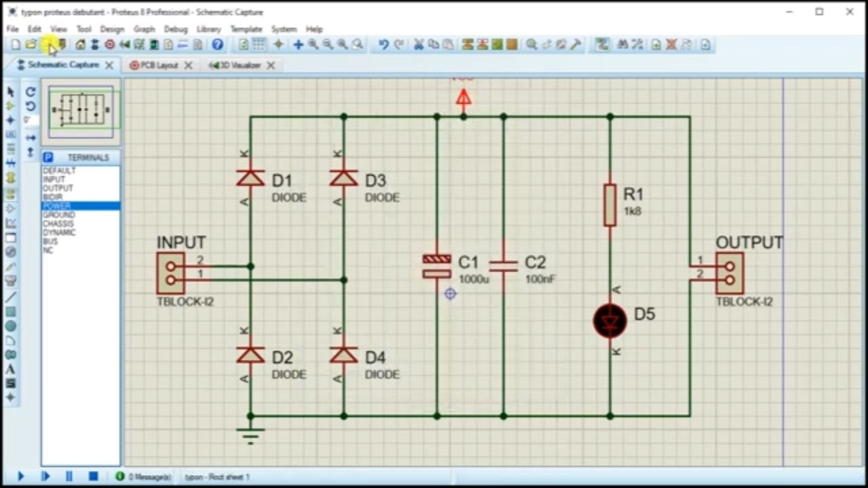Click the hammer Decompose tool icon
Screen dimensions: 868x488
pyautogui.click(x=576, y=45)
